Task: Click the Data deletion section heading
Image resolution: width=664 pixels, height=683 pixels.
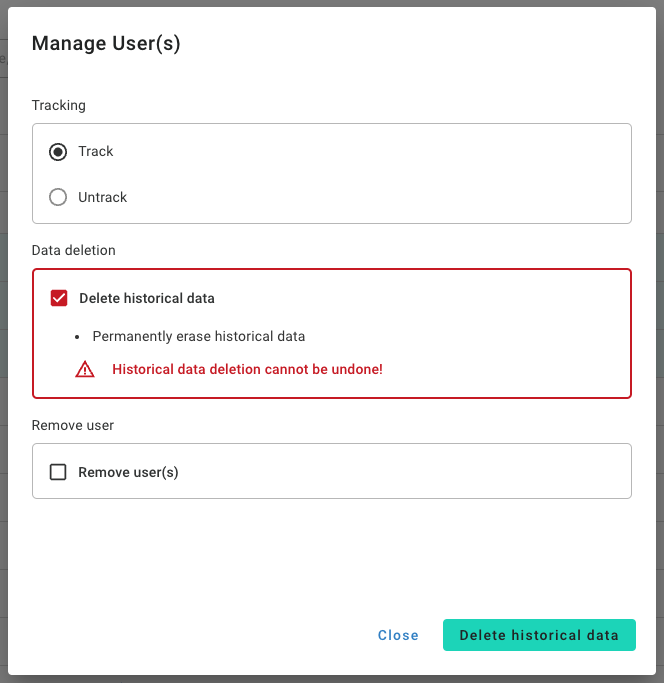Action: [74, 250]
